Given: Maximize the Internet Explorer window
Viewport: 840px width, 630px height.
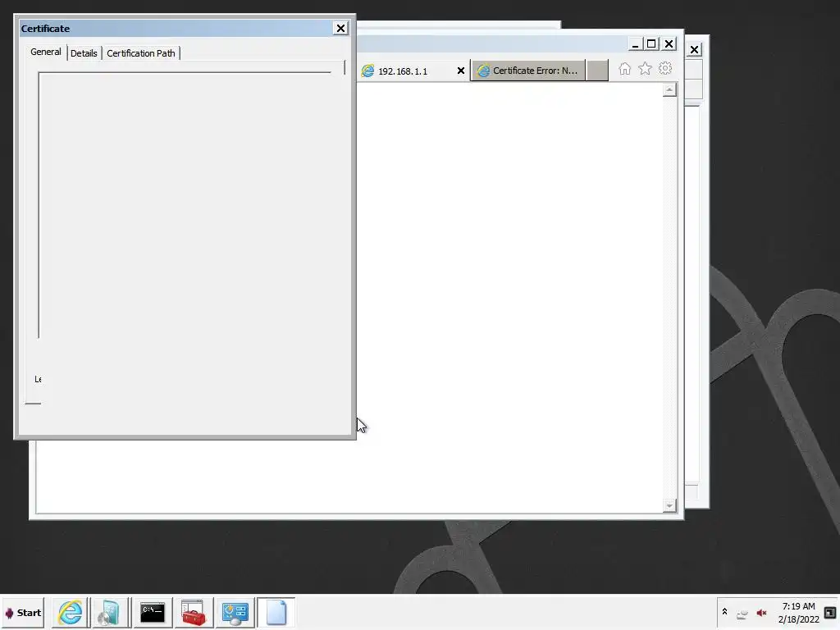Looking at the screenshot, I should [651, 44].
